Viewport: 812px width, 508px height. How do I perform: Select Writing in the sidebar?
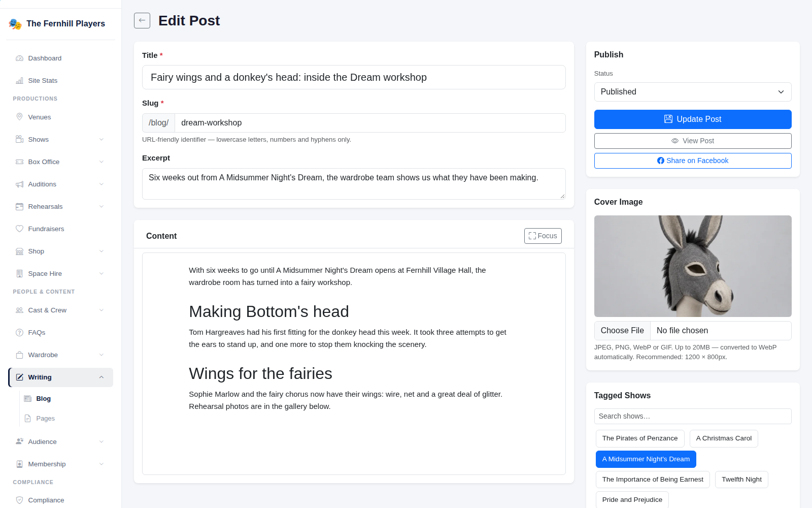tap(60, 377)
